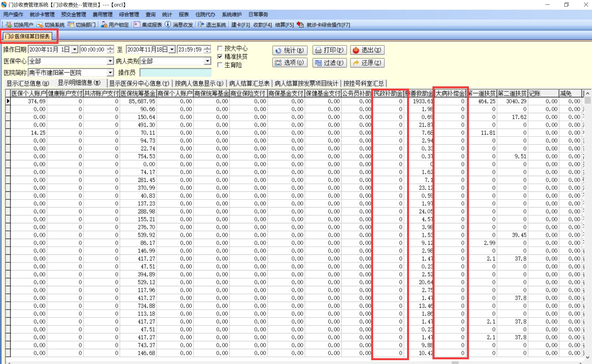Enable the 按大中心 checkbox
The image size is (592, 364).
[220, 49]
